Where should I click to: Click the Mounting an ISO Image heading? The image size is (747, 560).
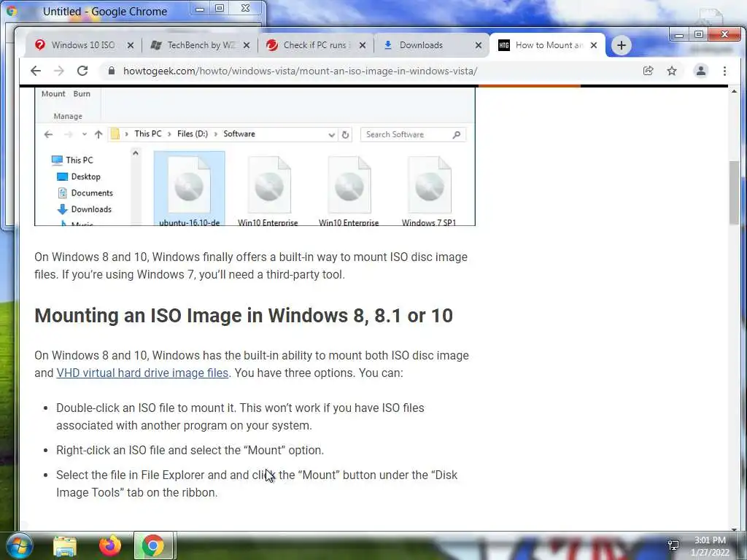244,316
